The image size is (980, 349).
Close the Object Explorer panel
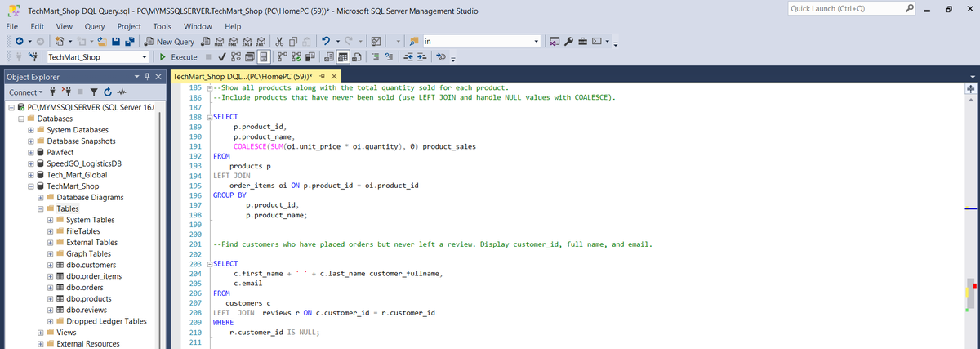point(158,77)
